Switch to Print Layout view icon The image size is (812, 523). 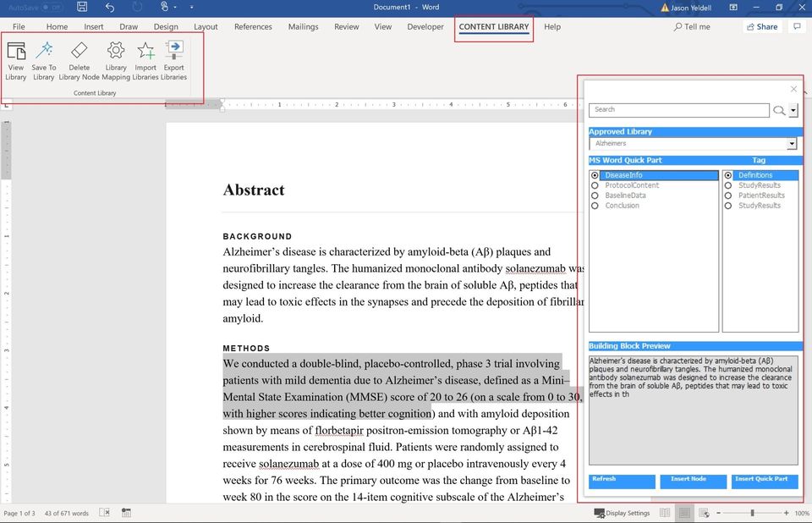click(x=684, y=513)
